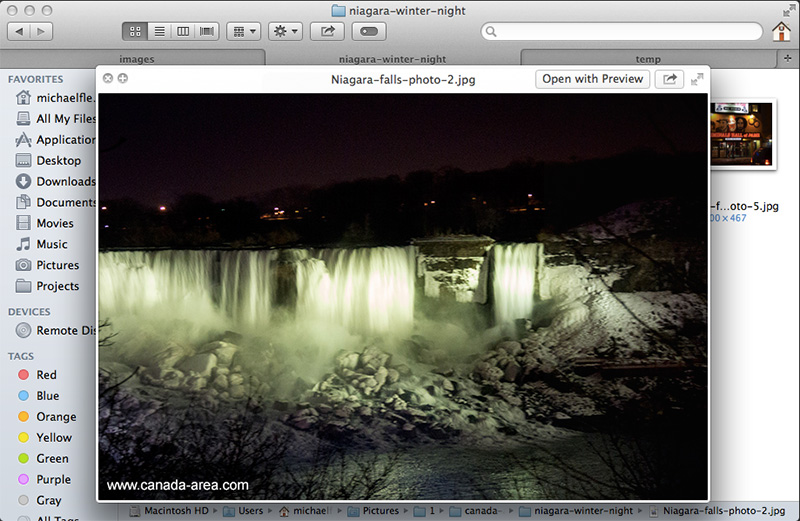Open the Action gear dropdown menu

[x=286, y=32]
